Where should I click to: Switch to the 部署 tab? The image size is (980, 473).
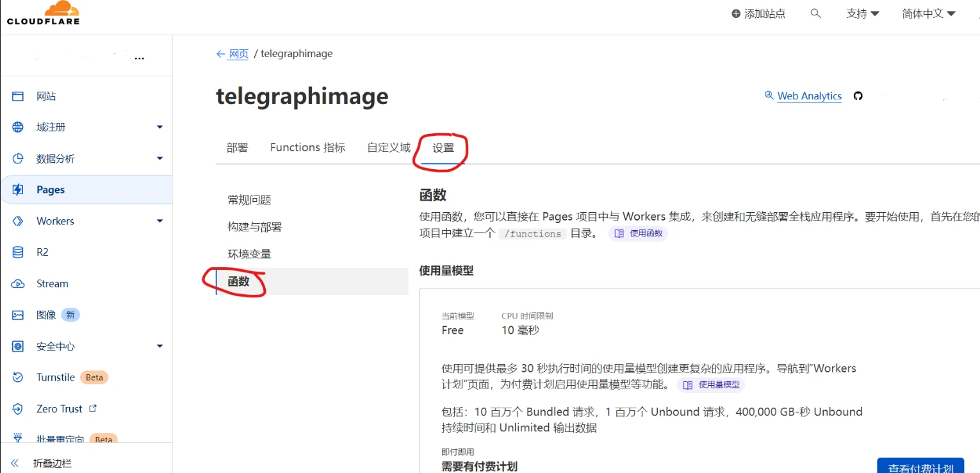coord(237,148)
